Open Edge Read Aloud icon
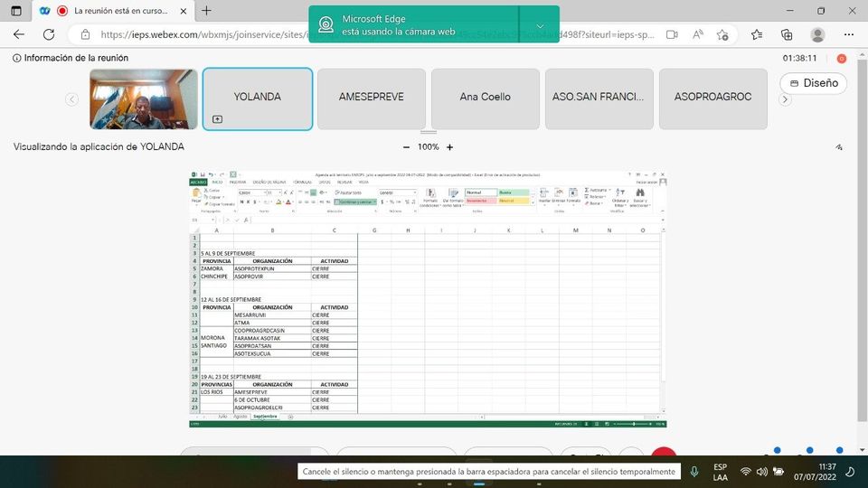 point(698,34)
